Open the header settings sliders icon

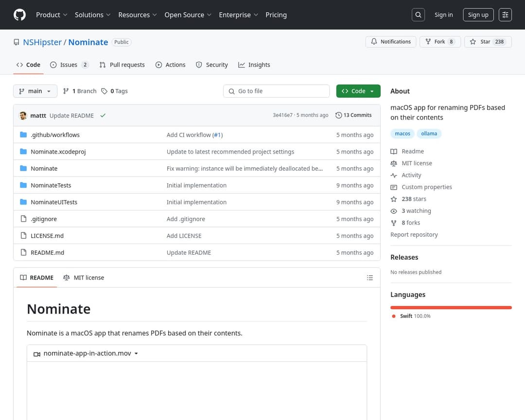click(x=505, y=15)
